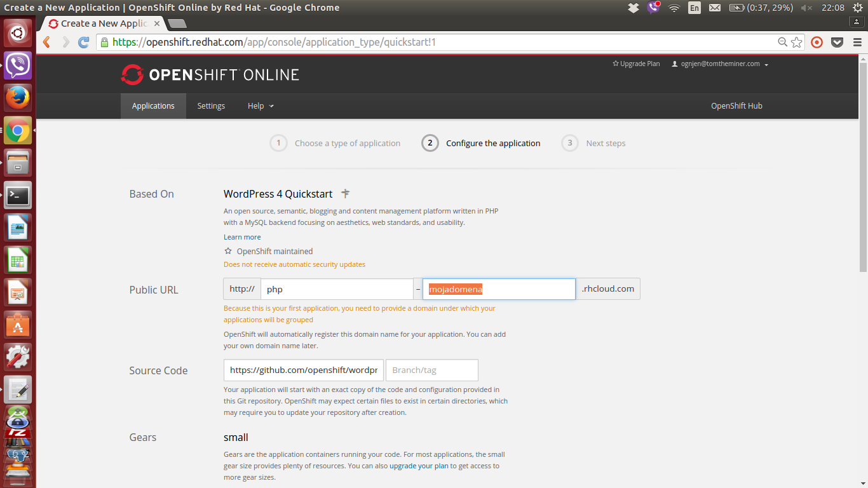Open the Viber tray indicator
This screenshot has width=868, height=488.
pos(654,8)
